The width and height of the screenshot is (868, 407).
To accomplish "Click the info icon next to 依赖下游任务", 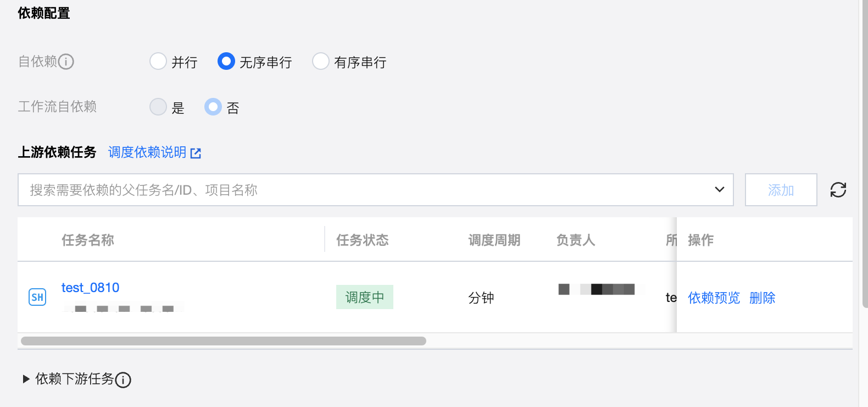I will (x=123, y=380).
